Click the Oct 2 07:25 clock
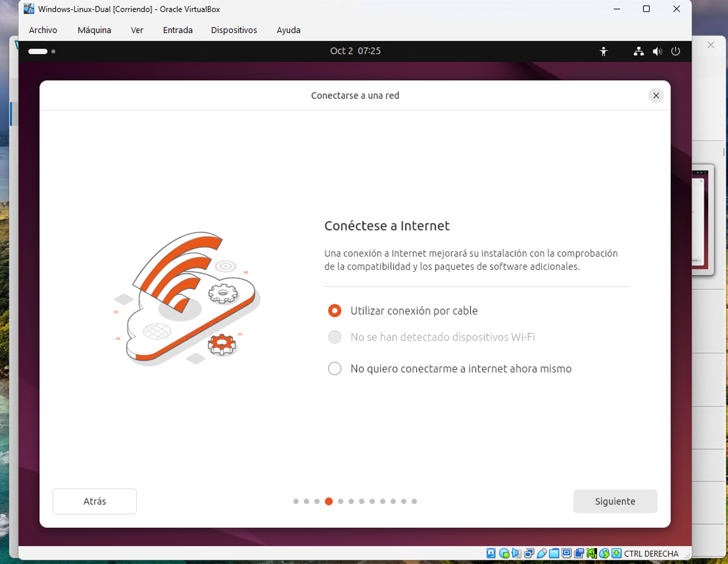728x564 pixels. [x=355, y=51]
